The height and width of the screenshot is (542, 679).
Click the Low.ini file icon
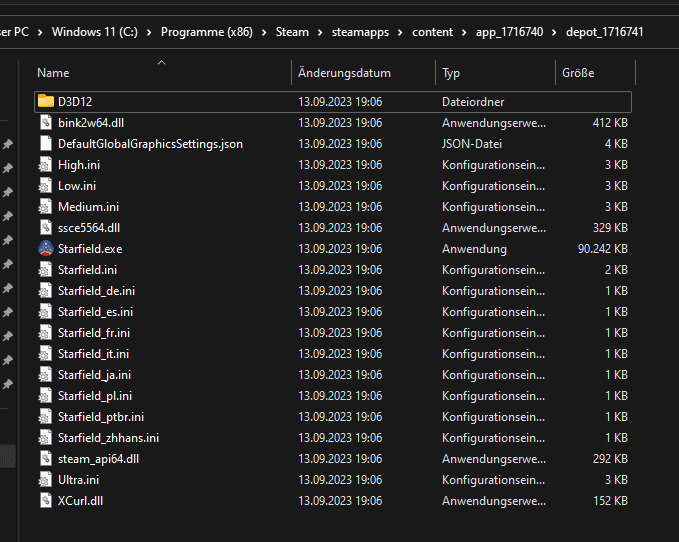[x=45, y=186]
